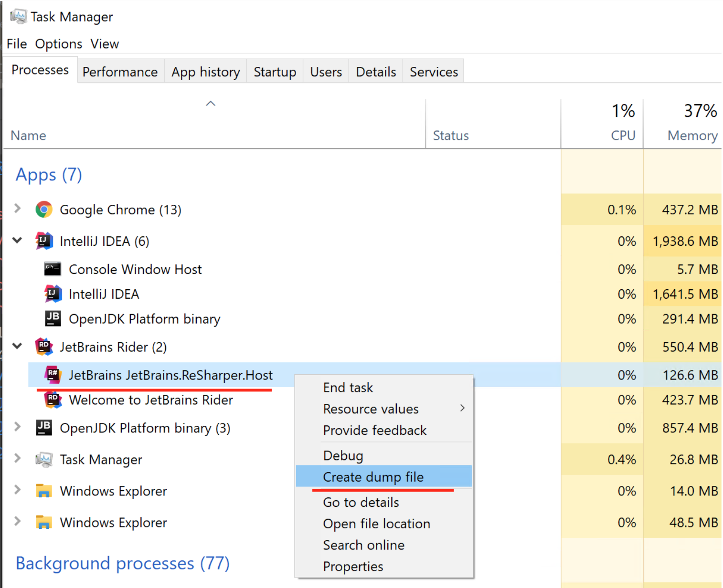
Task: Open the Details tab
Action: (376, 72)
